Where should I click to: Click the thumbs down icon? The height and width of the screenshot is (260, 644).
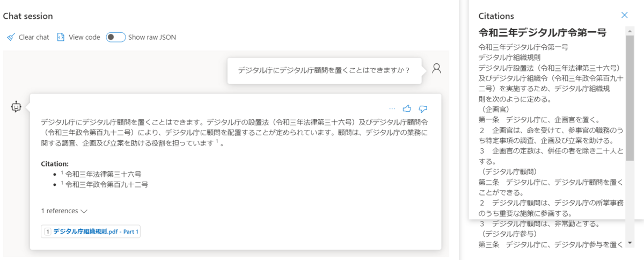pos(423,108)
